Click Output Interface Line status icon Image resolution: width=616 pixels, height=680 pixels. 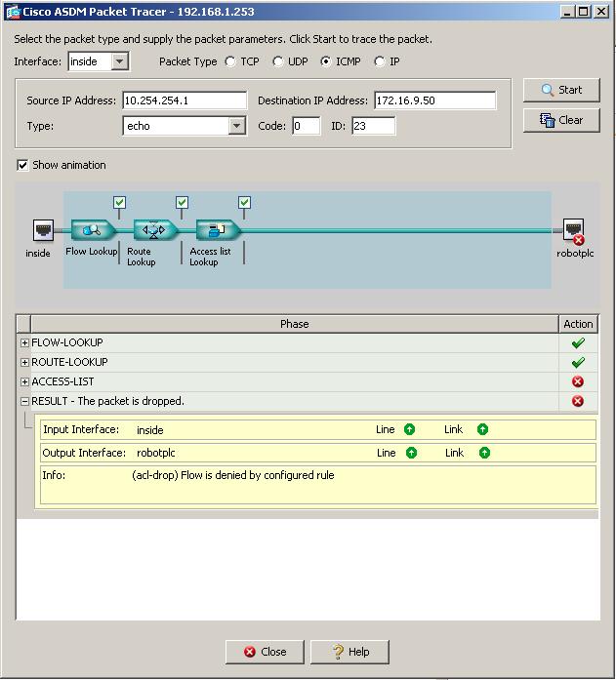(411, 453)
